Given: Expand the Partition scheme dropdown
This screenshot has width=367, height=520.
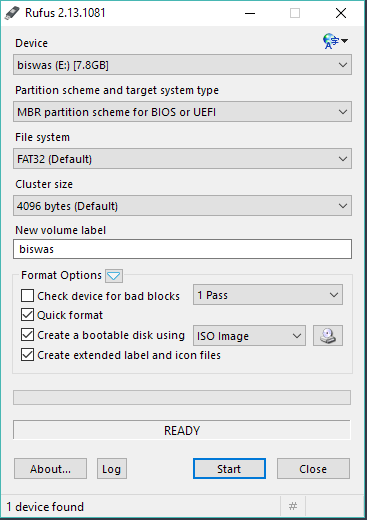Looking at the screenshot, I should tap(182, 112).
